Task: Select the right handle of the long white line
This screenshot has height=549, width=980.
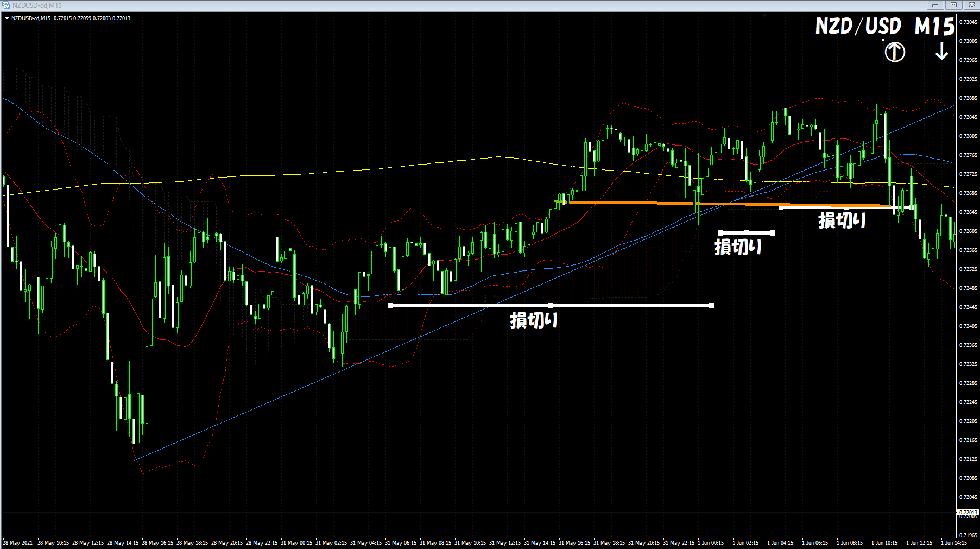Action: 711,306
